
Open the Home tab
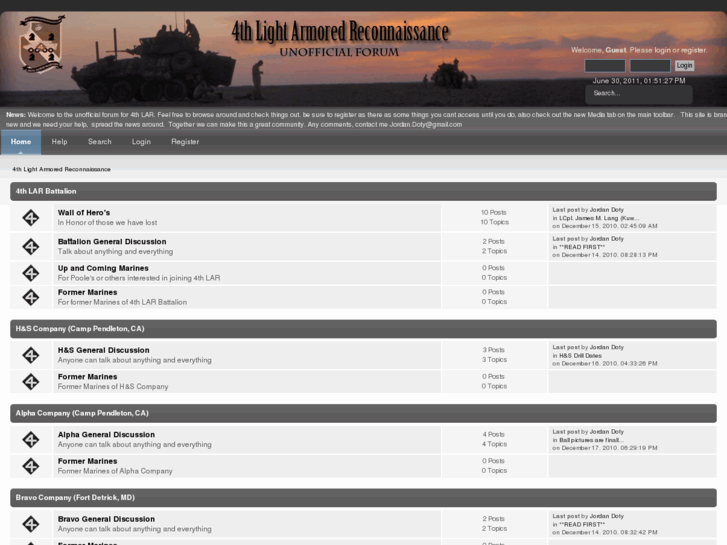(x=21, y=142)
